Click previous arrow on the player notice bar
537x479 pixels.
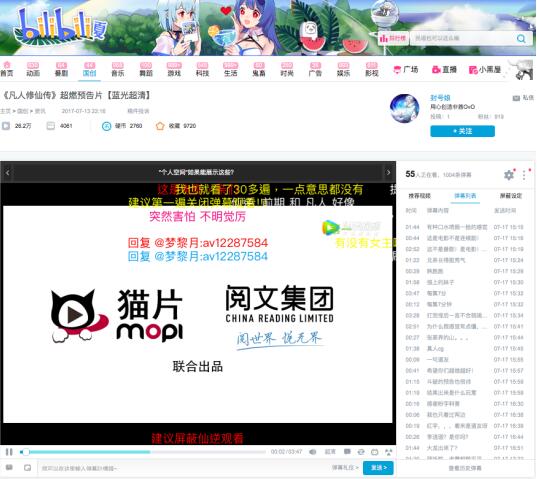point(8,172)
